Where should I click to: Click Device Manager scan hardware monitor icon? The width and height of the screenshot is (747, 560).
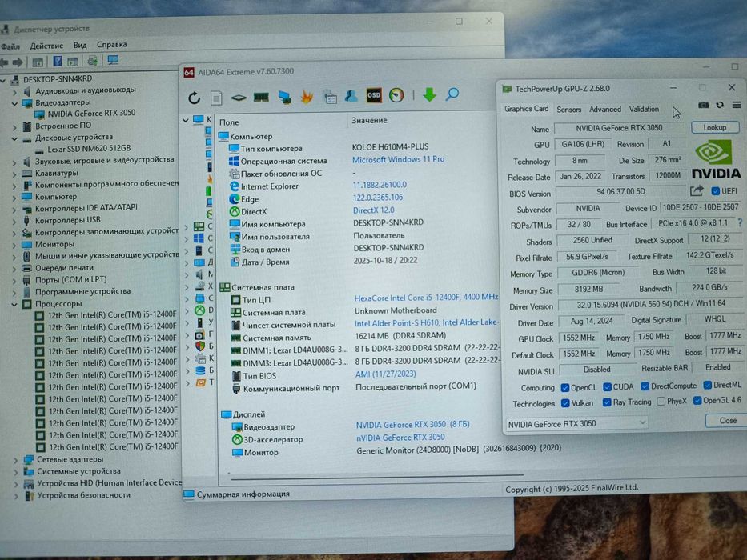click(x=113, y=60)
